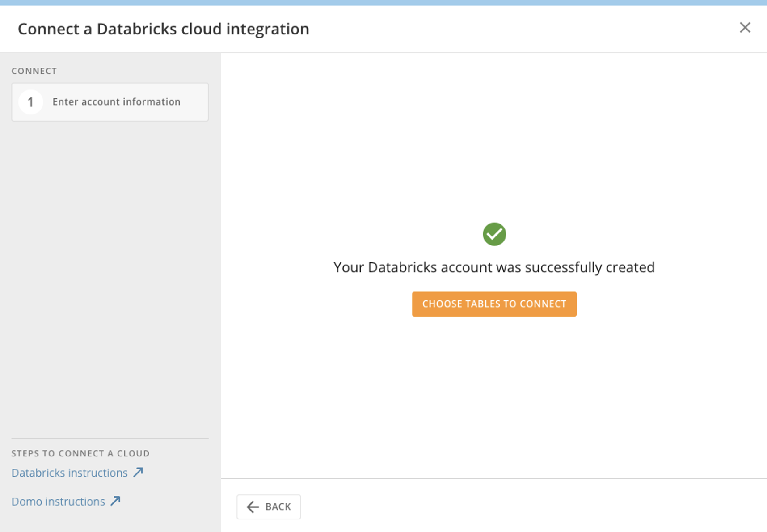
Task: Click the "BACK" label text
Action: (277, 507)
